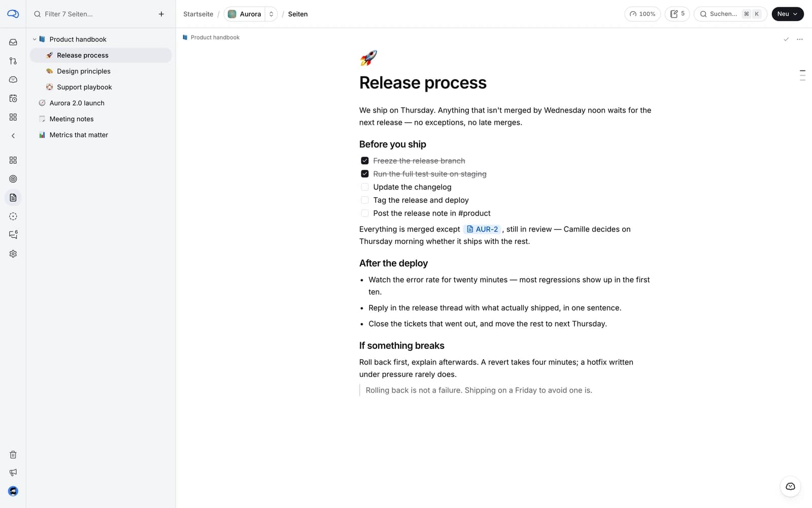
Task: Select the pages document icon in sidebar
Action: [13, 198]
